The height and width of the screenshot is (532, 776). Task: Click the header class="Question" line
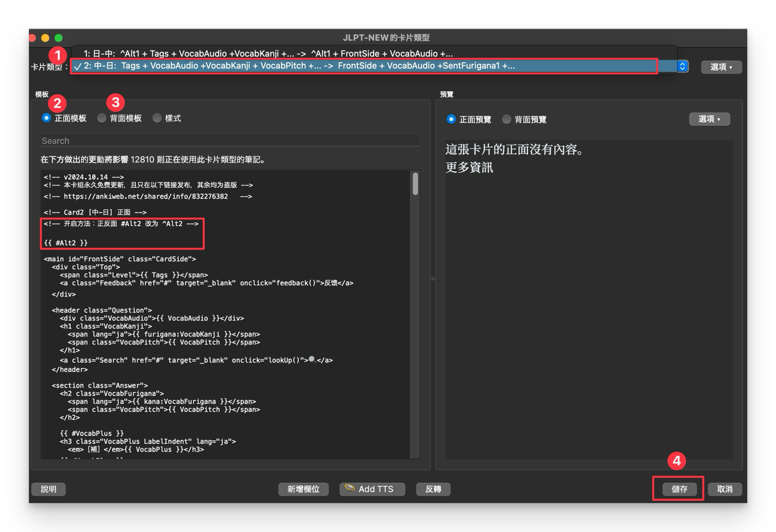click(x=102, y=310)
